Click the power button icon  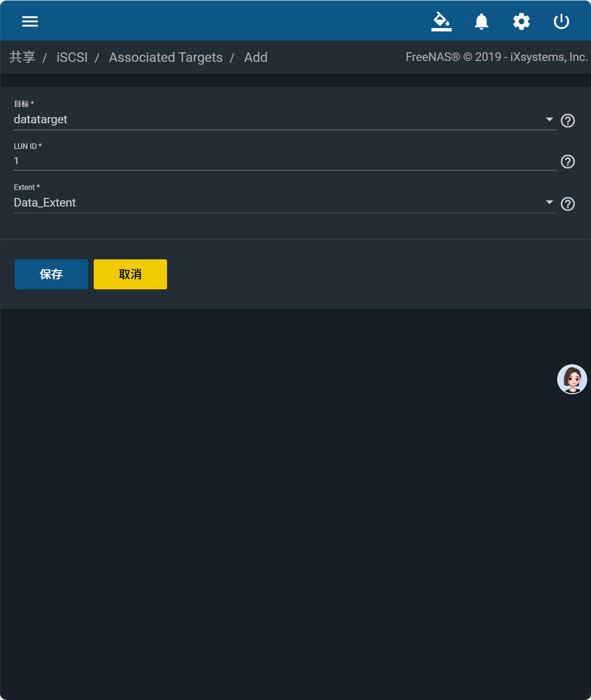561,21
